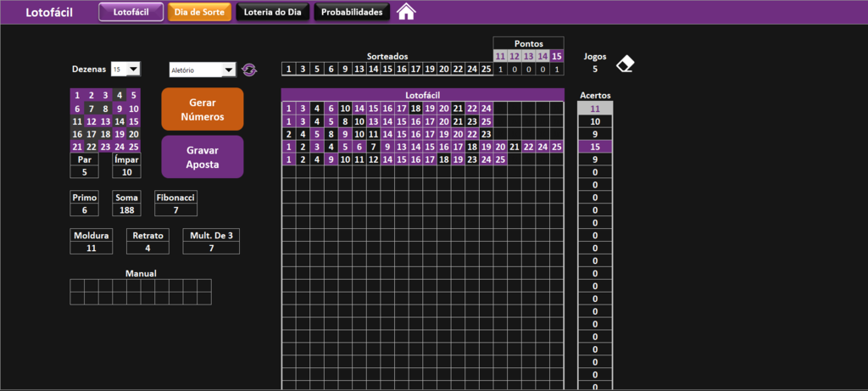The height and width of the screenshot is (391, 868).
Task: Toggle number 22 in the picker grid
Action: click(92, 147)
